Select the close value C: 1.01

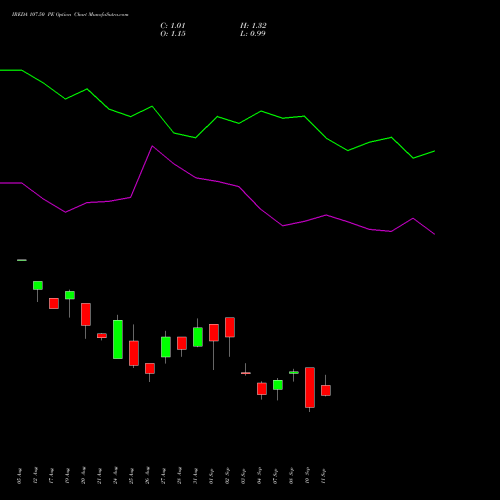click(173, 26)
